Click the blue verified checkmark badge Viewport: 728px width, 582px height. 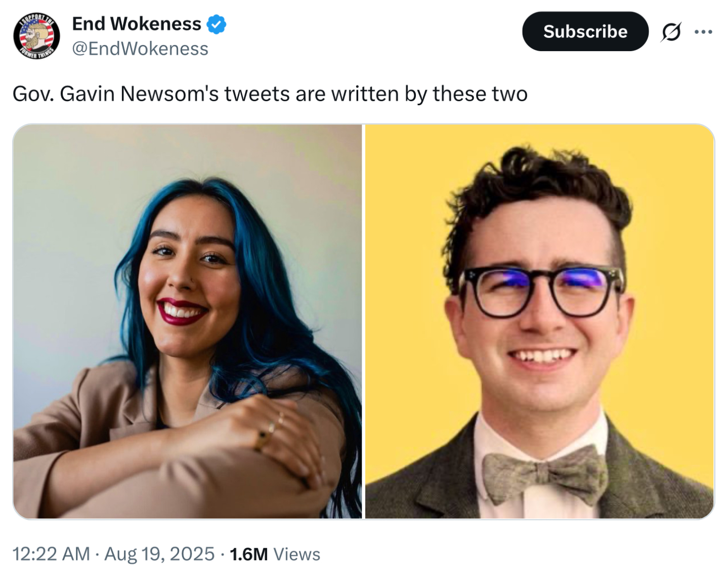(217, 24)
